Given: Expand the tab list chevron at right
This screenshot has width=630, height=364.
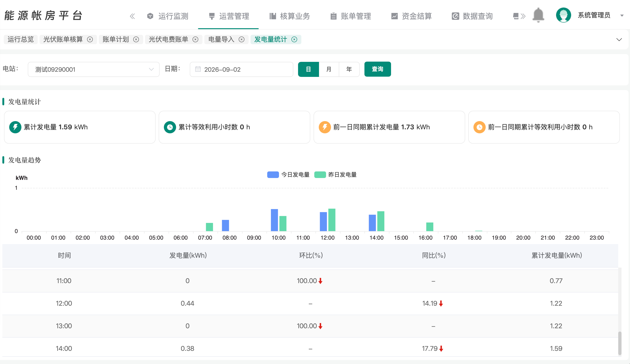Looking at the screenshot, I should [619, 40].
